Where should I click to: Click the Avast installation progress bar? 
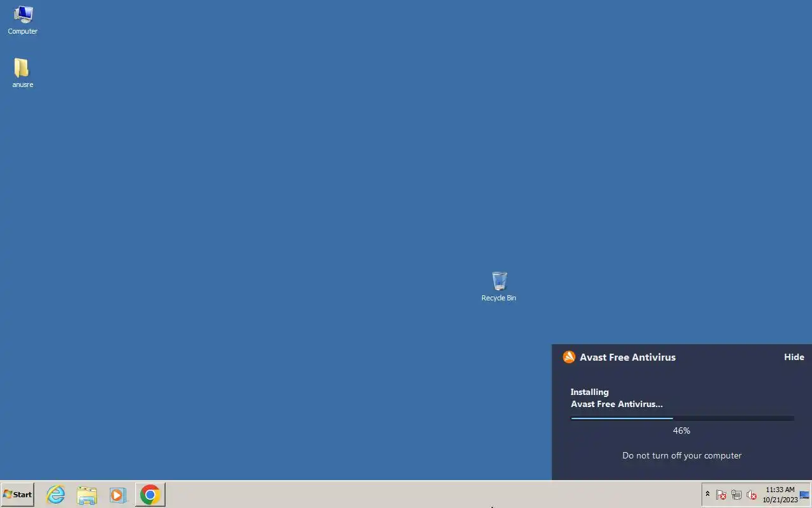coord(682,418)
